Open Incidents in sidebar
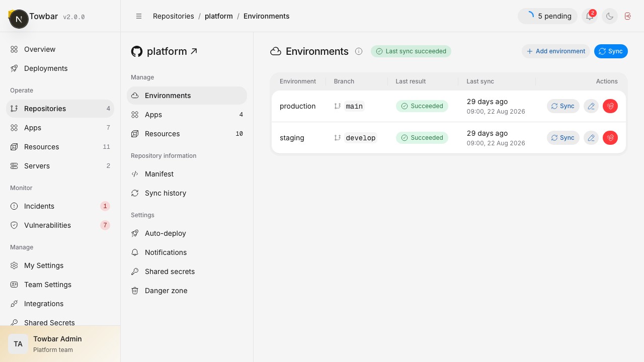This screenshot has height=362, width=644. coord(60,206)
